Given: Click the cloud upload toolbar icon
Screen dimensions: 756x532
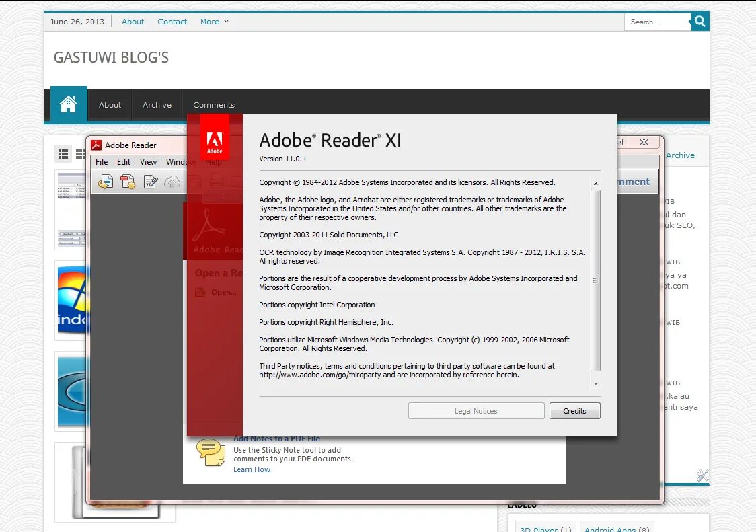Looking at the screenshot, I should click(x=172, y=182).
